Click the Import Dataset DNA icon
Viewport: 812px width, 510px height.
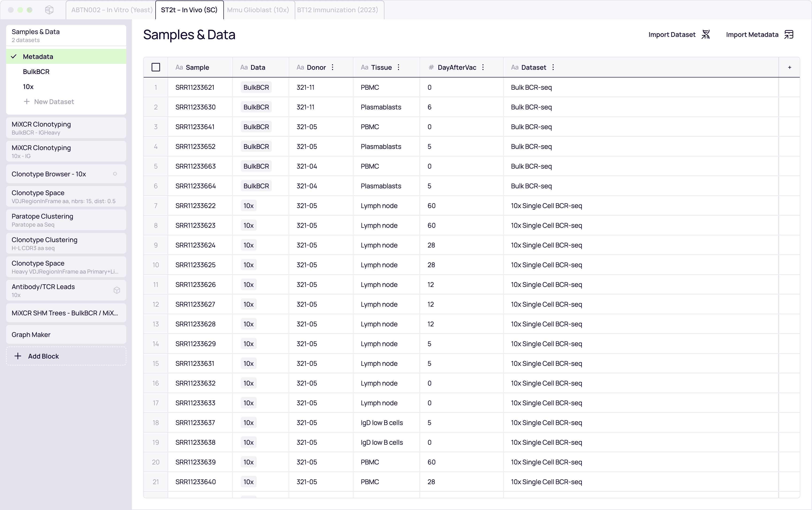click(706, 35)
